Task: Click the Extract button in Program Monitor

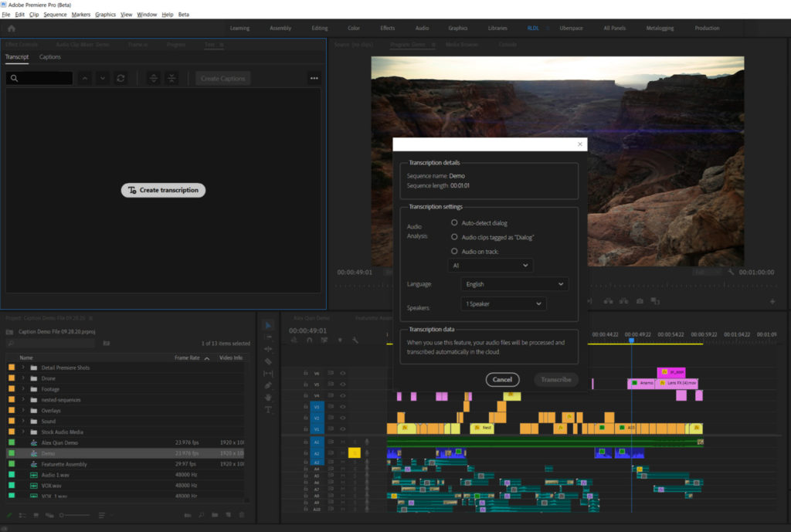Action: pyautogui.click(x=624, y=301)
